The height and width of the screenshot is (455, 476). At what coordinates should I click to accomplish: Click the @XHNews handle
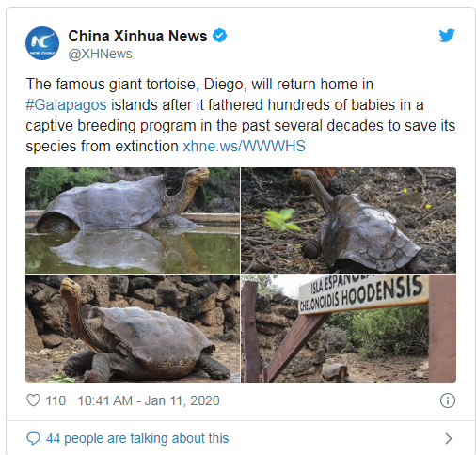[100, 54]
